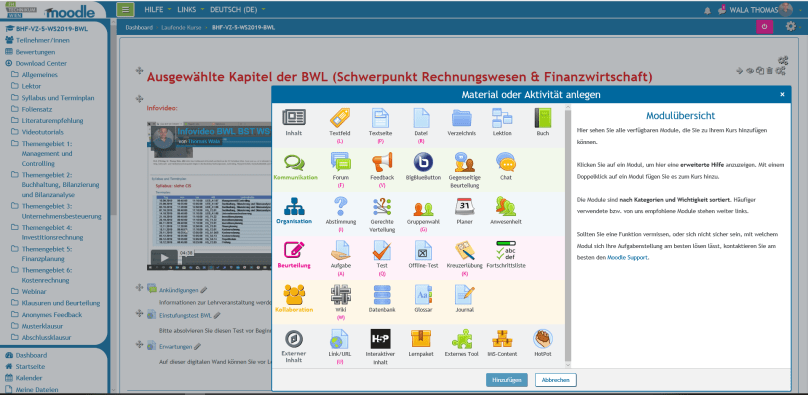Viewport: 808px width, 395px height.
Task: Choose the Kreuzerlübung module icon
Action: [464, 250]
